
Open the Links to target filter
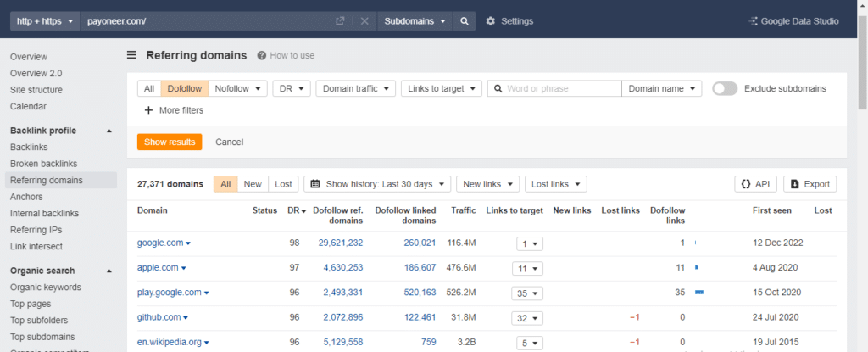441,89
